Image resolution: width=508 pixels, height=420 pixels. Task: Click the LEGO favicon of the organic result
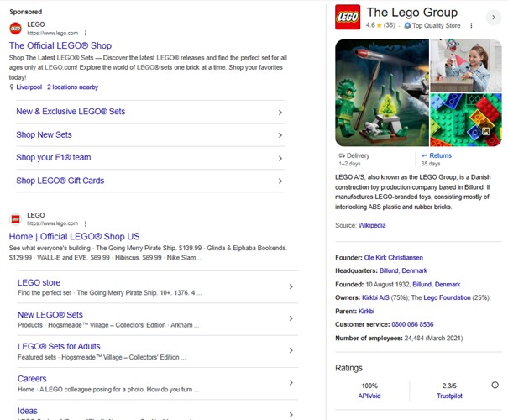pos(15,219)
